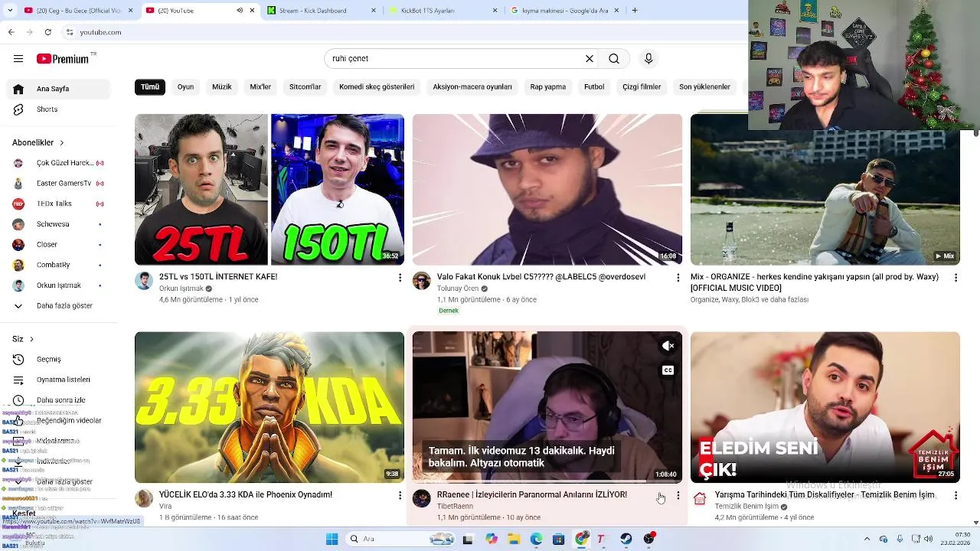This screenshot has width=980, height=551.
Task: Open Microsoft Store from taskbar
Action: coord(559,539)
